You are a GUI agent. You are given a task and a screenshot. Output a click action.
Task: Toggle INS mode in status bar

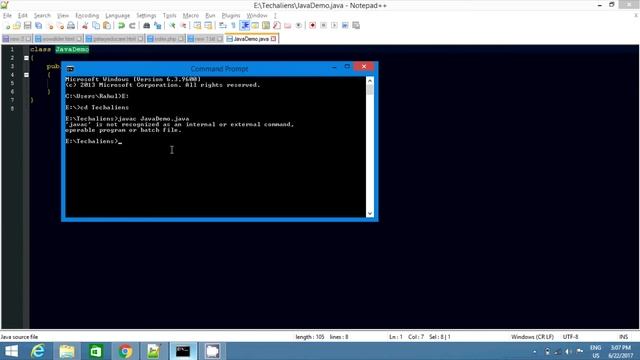coord(623,337)
